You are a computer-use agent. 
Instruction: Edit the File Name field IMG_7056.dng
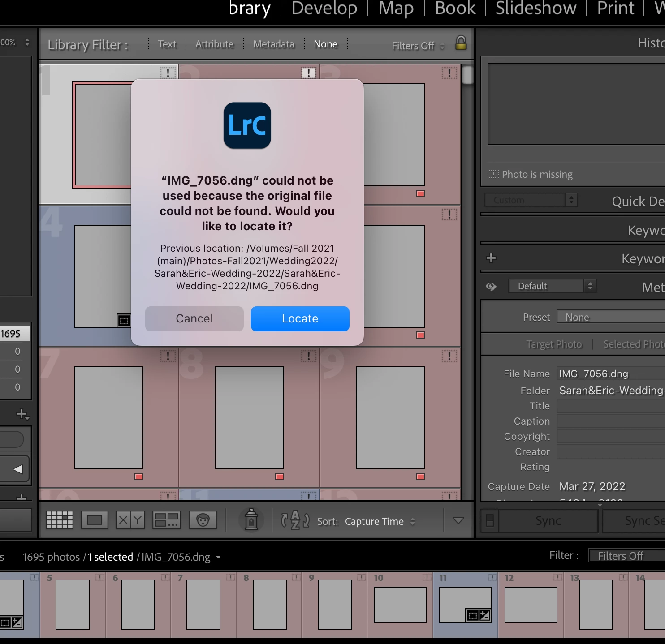[x=611, y=374]
